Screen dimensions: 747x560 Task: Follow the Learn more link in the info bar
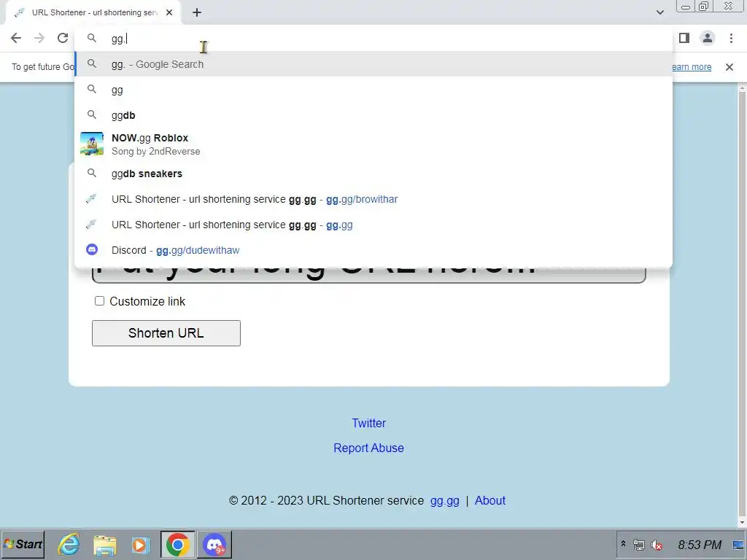click(692, 67)
